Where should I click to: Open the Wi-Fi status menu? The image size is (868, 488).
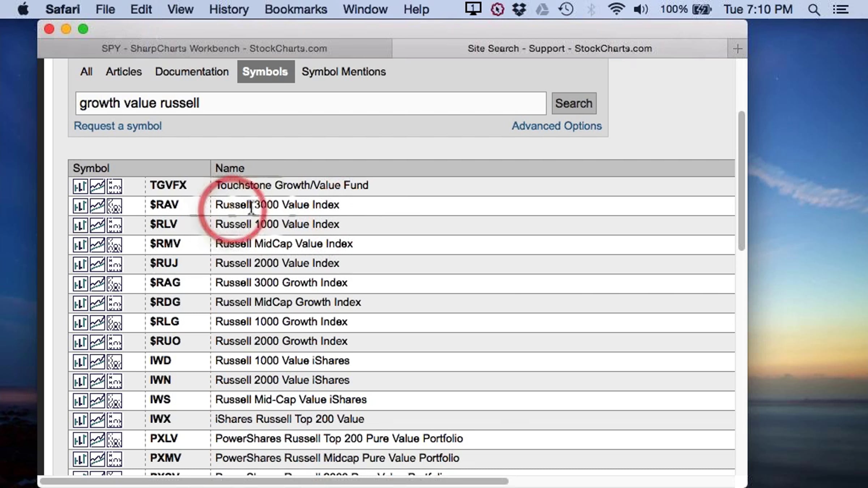(x=616, y=9)
